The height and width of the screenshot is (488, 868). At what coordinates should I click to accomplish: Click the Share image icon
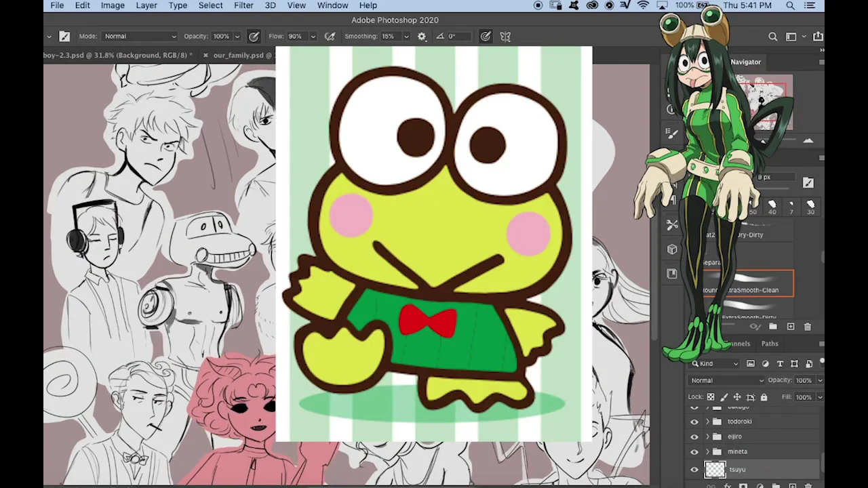coord(818,37)
